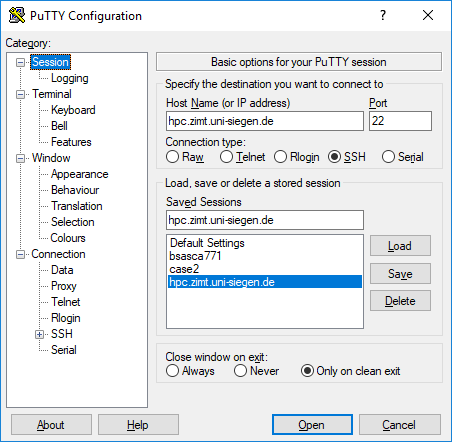Screen dimensions: 453x442
Task: Collapse the Window tree node
Action: (x=20, y=159)
